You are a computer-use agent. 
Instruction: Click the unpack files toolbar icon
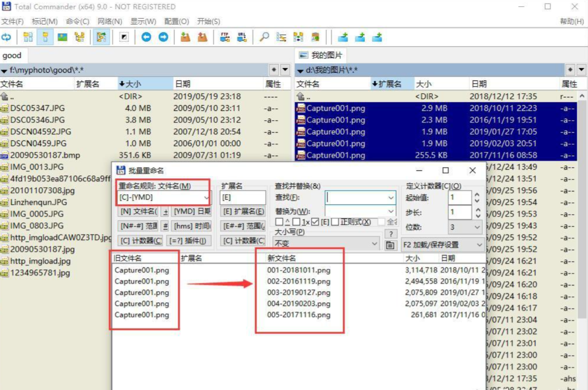click(x=203, y=37)
